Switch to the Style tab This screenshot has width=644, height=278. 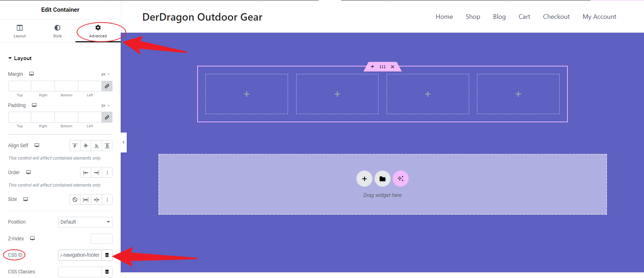click(x=57, y=31)
